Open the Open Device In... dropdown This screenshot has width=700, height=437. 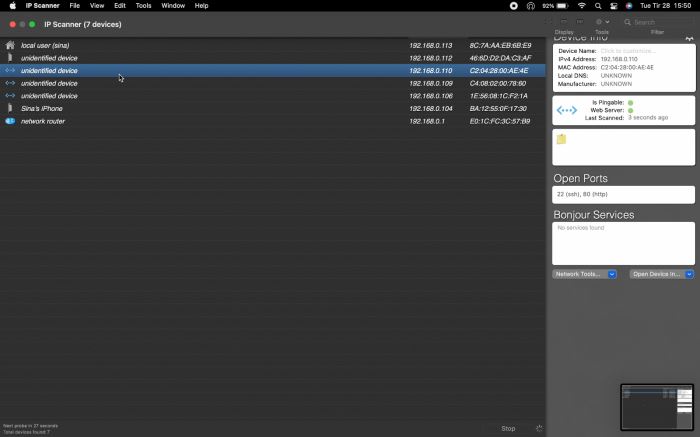(662, 274)
